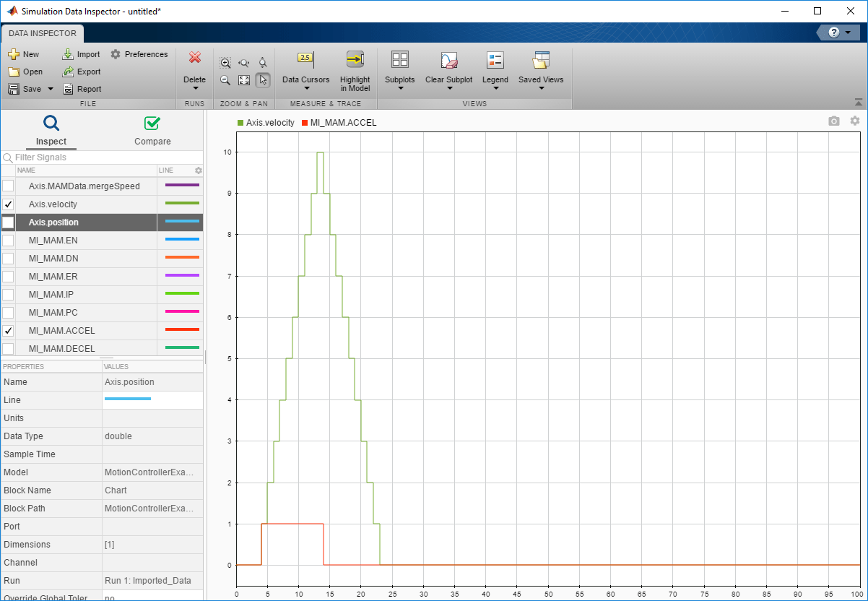This screenshot has width=868, height=601.
Task: Click the Report icon
Action: click(69, 89)
